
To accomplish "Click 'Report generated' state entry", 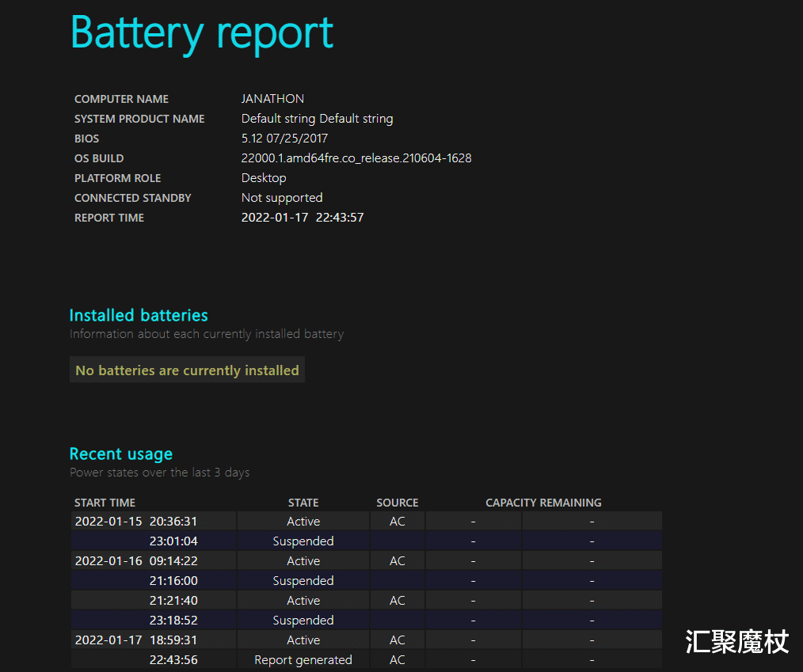I will click(x=303, y=660).
